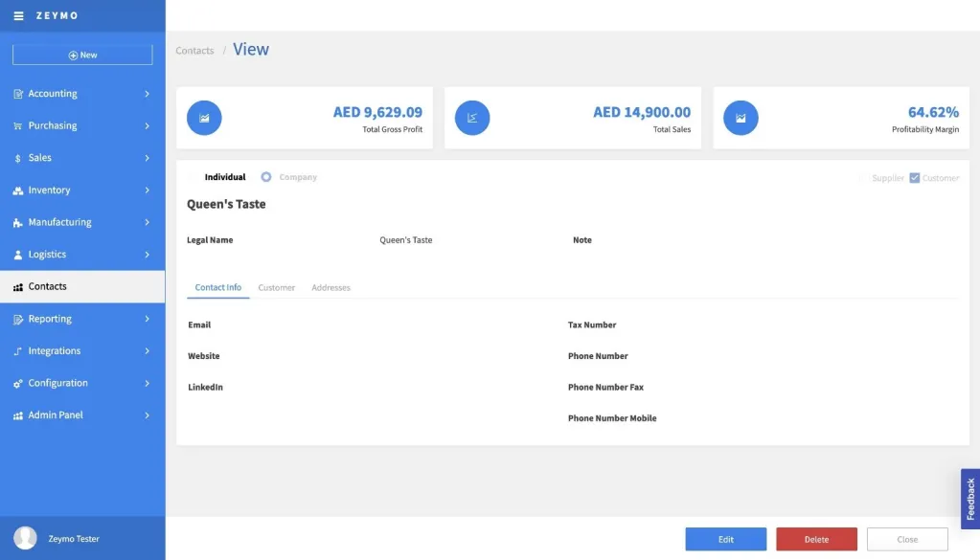Click the Profitability Margin chart icon
Viewport: 980px width, 560px height.
pos(741,118)
